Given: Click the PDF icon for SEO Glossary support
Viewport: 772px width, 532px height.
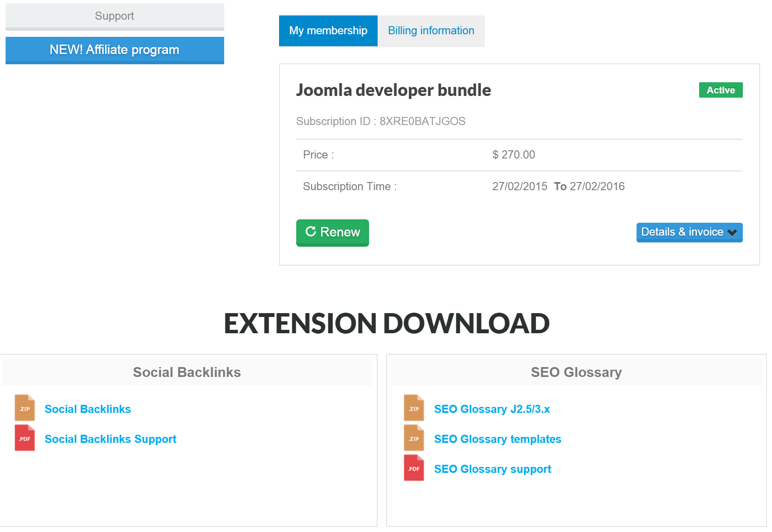Looking at the screenshot, I should tap(413, 468).
